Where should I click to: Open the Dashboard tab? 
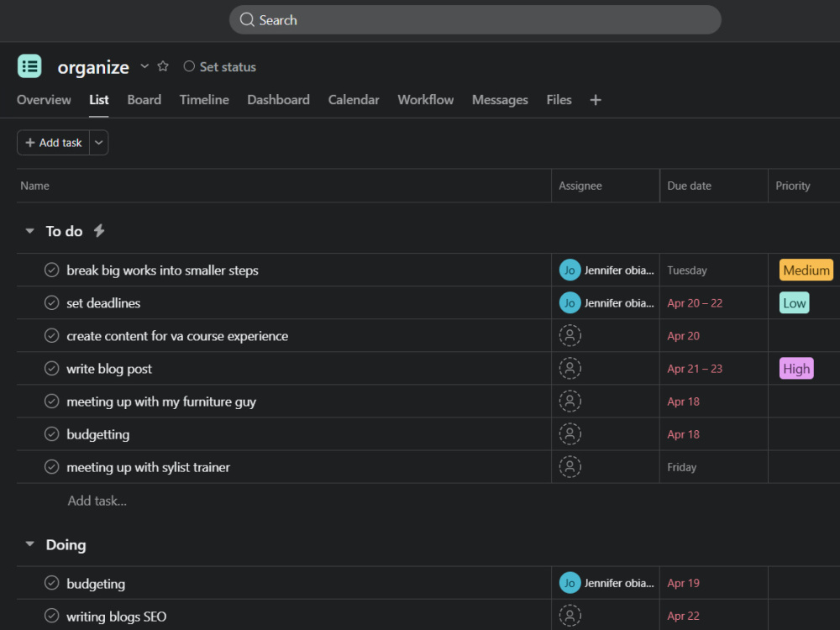click(x=278, y=100)
